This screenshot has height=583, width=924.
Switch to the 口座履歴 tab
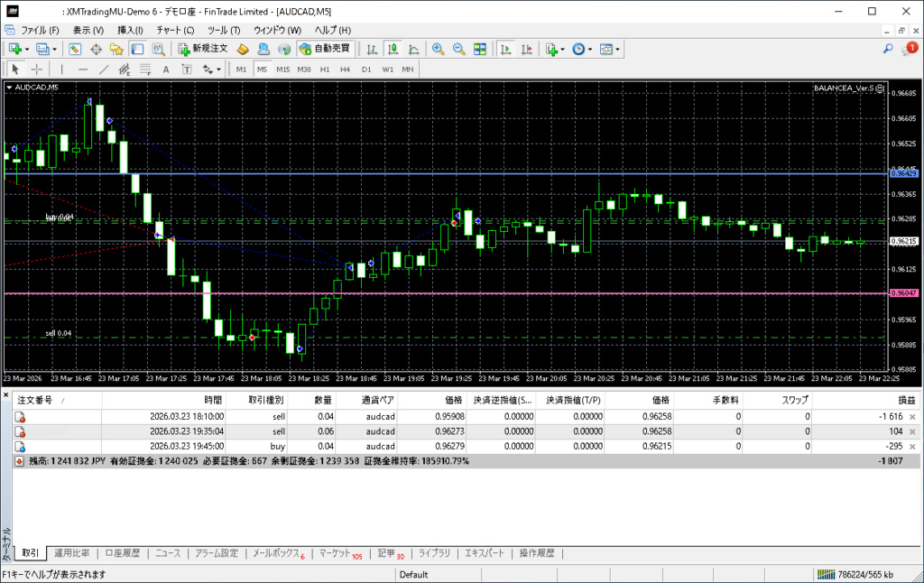[122, 553]
